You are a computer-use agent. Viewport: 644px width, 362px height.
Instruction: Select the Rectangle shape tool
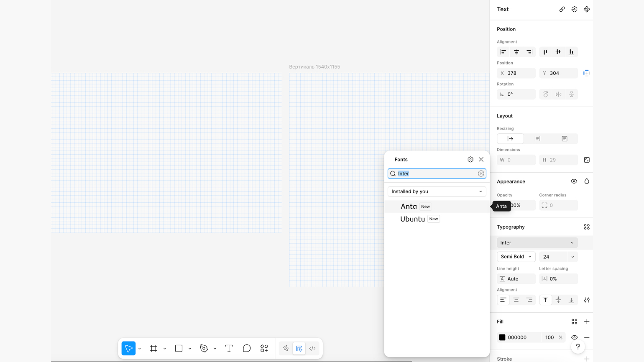click(x=179, y=348)
